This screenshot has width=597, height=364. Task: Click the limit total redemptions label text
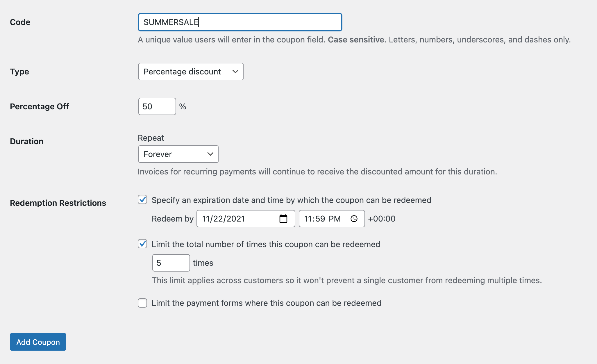[266, 244]
